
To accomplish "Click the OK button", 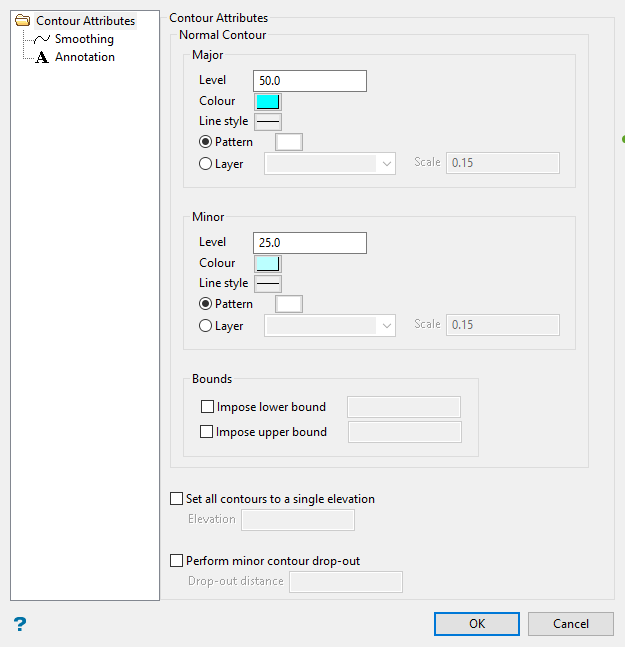I will coord(477,624).
